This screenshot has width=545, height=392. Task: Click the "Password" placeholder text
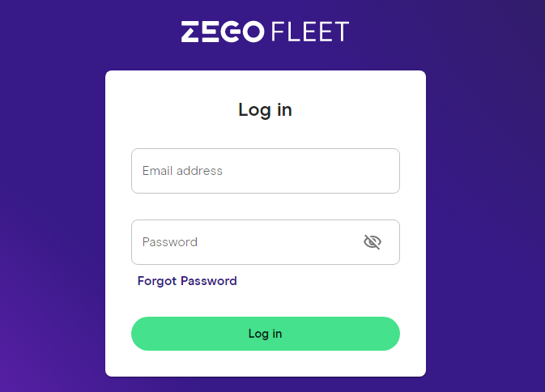170,242
